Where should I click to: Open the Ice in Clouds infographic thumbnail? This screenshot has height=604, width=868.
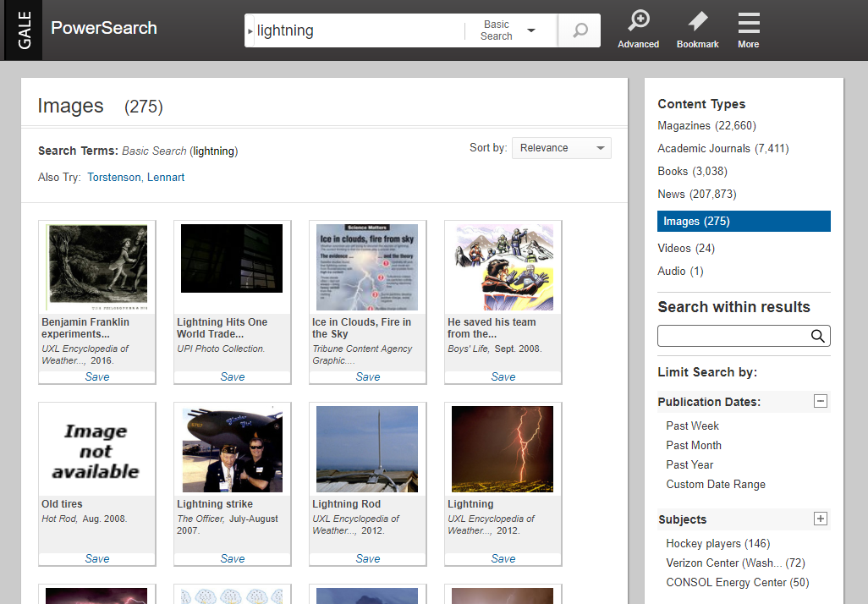coord(367,266)
